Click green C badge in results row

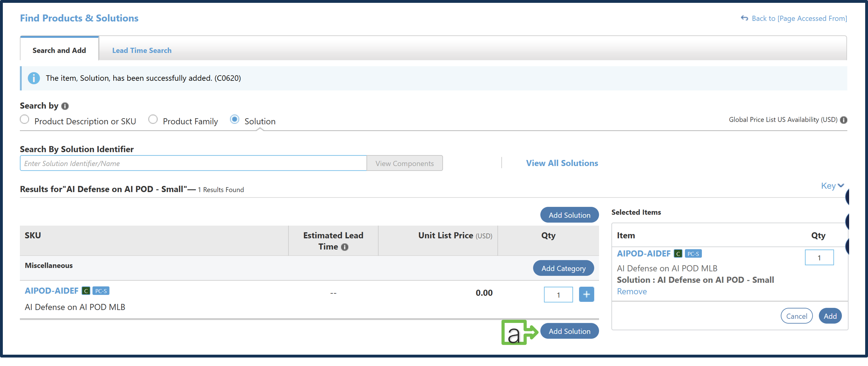click(86, 291)
